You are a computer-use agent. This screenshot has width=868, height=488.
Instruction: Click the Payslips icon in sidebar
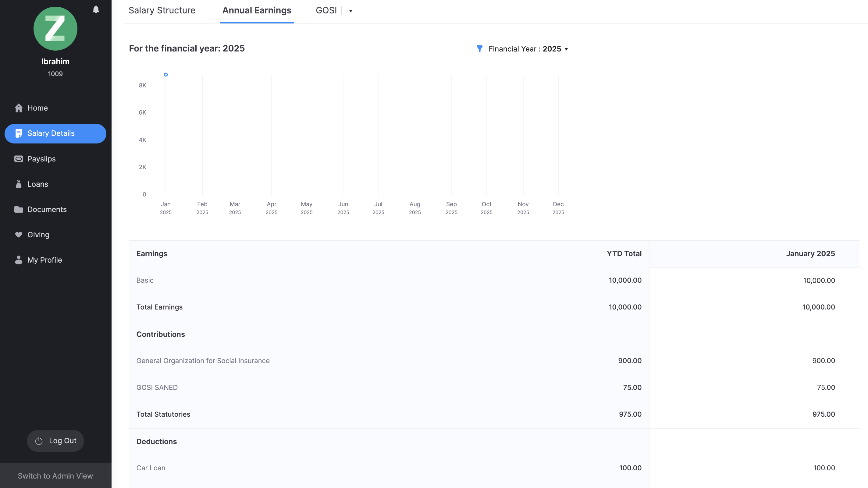pyautogui.click(x=19, y=159)
